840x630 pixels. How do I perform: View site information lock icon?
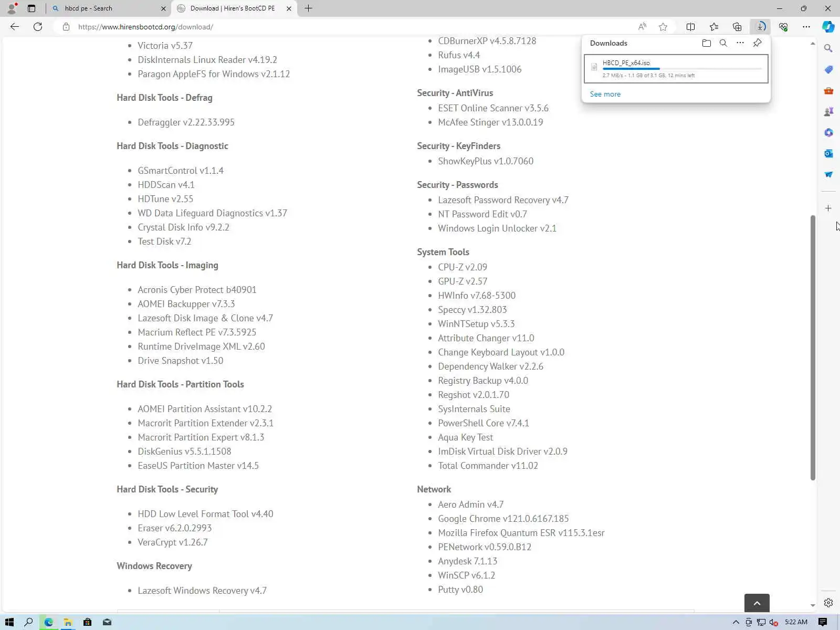coord(66,27)
